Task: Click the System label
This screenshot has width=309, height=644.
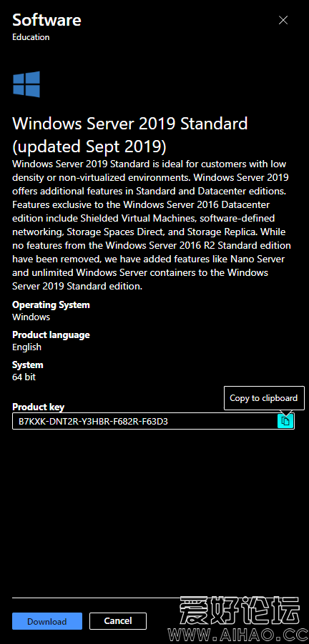Action: click(27, 365)
